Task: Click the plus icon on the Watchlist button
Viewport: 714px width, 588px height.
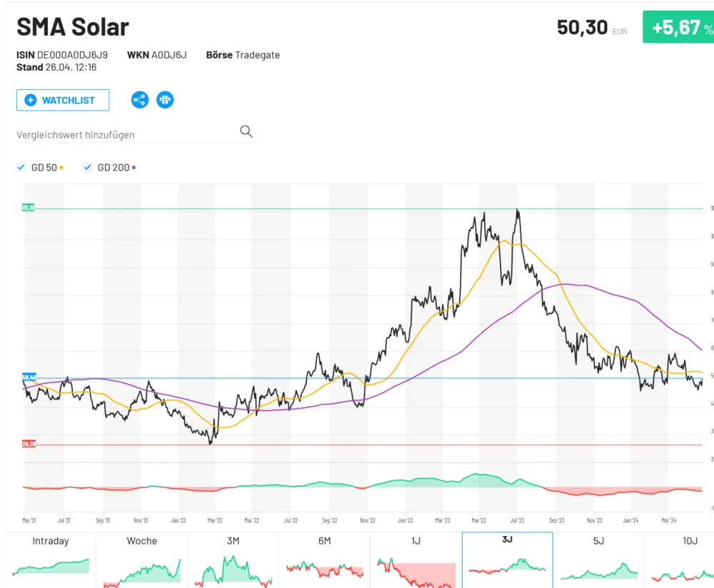Action: click(30, 100)
